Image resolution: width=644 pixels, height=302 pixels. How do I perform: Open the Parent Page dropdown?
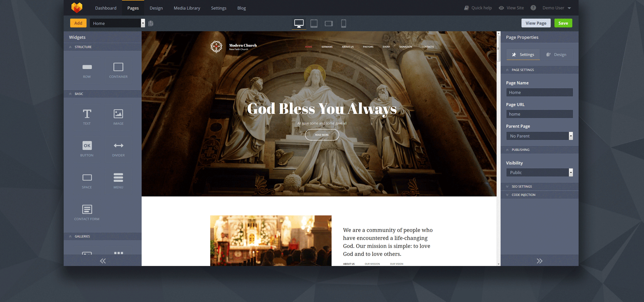coord(571,136)
